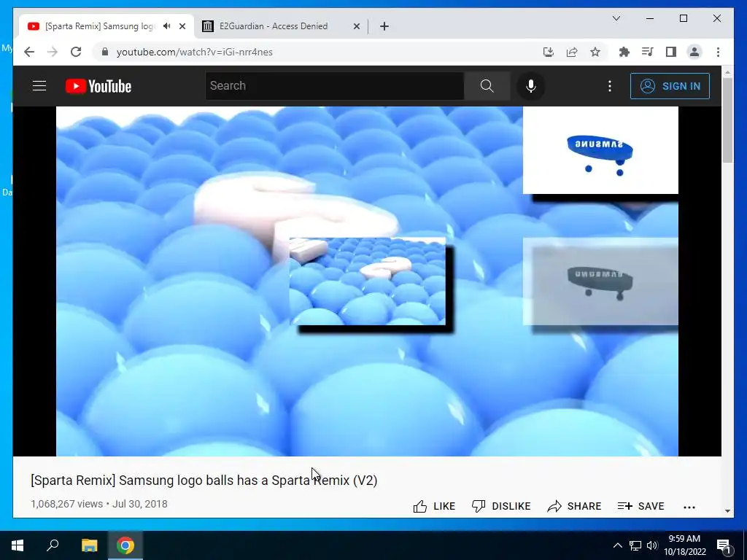Bookmark this tab with the star icon
This screenshot has width=747, height=560.
tap(595, 52)
